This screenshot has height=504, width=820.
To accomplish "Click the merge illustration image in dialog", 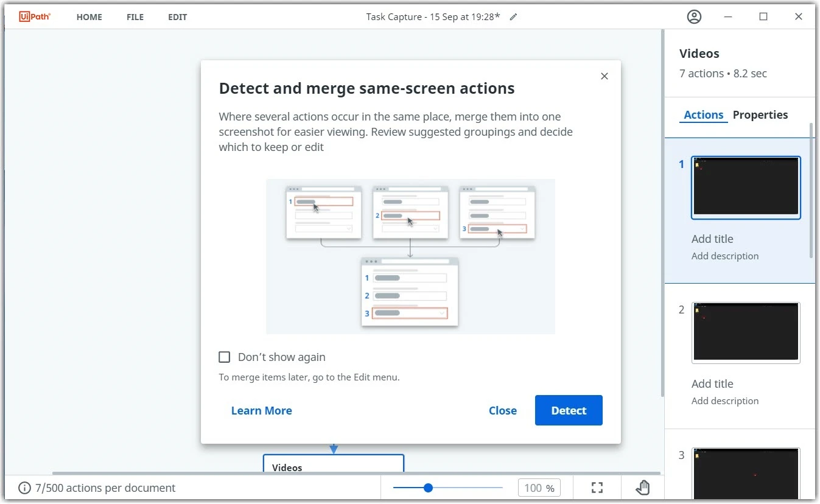I will 410,256.
